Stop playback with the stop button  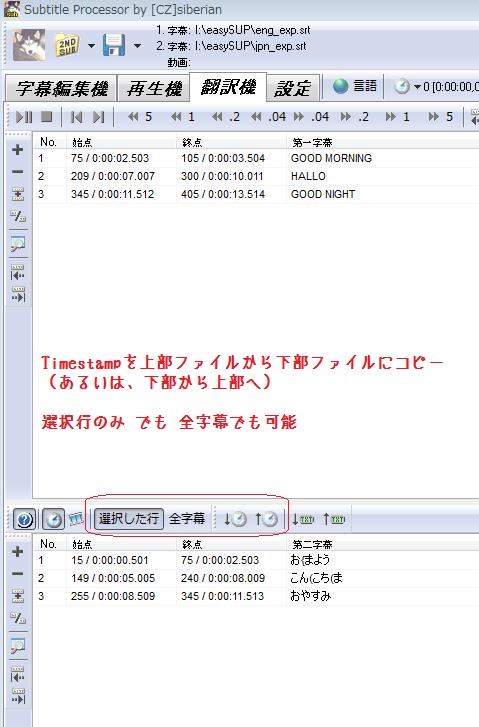click(46, 117)
